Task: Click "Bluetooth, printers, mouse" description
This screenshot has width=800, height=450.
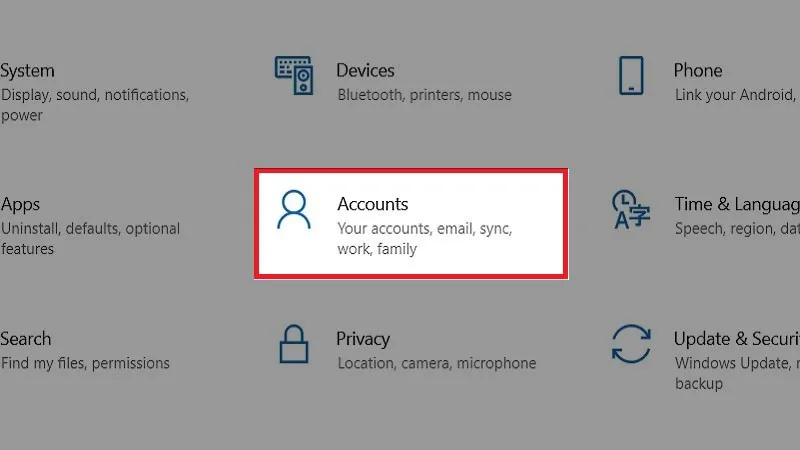Action: coord(424,95)
